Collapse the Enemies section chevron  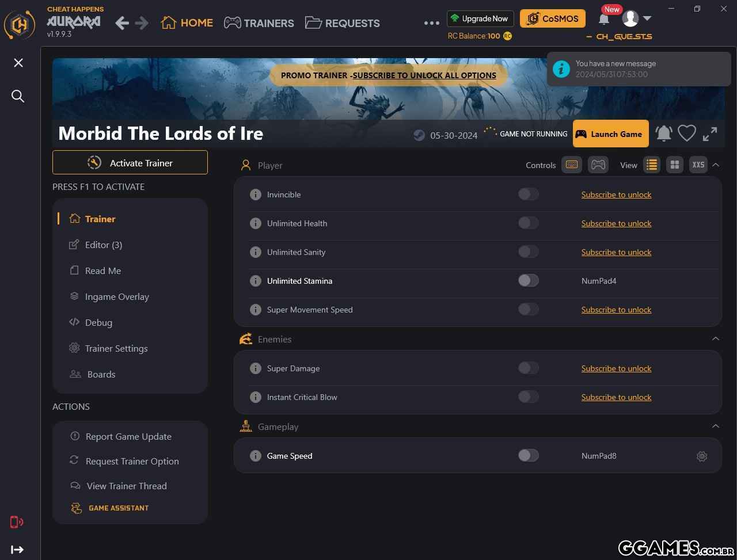[716, 339]
